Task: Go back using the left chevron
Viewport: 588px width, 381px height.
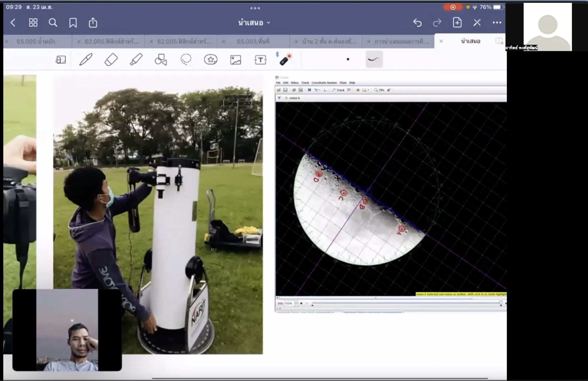Action: 13,23
